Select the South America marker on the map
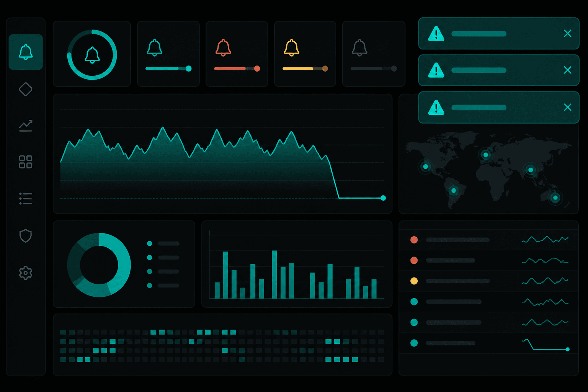The width and height of the screenshot is (588, 392). (454, 190)
